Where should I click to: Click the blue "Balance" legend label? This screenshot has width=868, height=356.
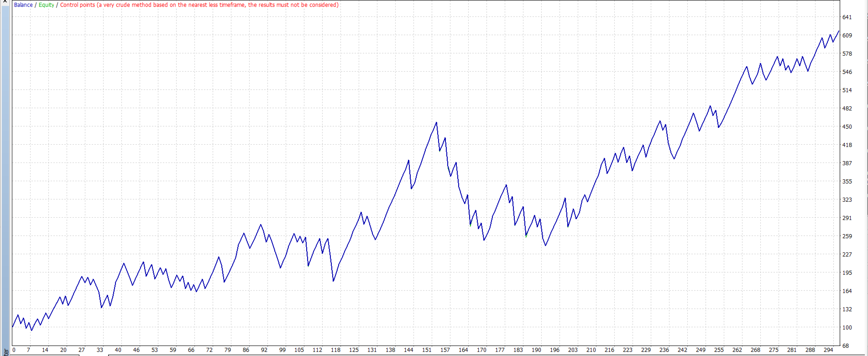point(23,5)
